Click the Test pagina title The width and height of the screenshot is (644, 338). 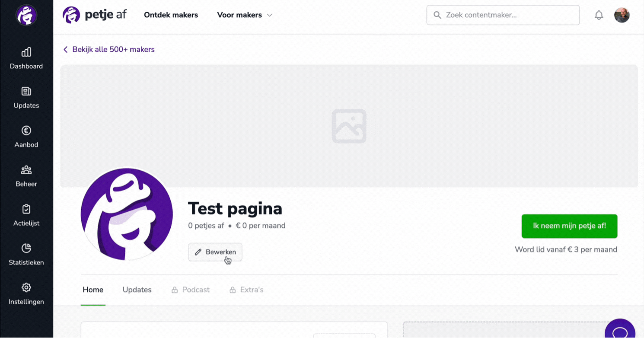coord(235,209)
